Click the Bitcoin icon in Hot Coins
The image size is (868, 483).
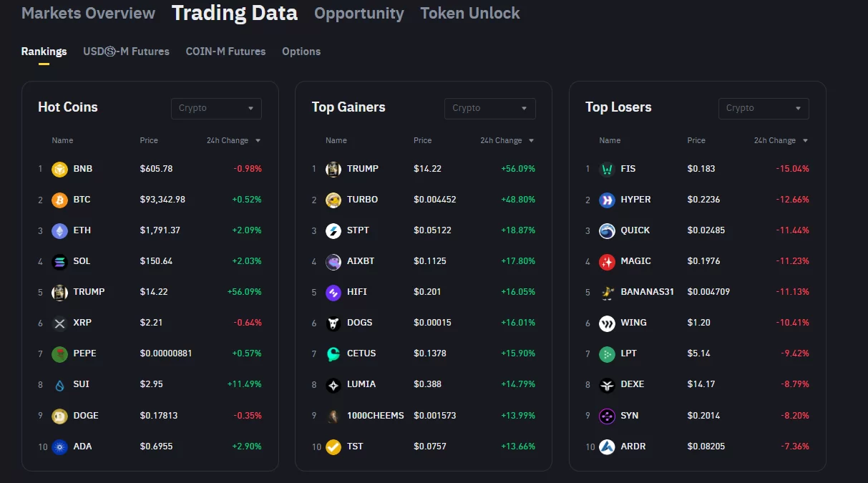[59, 200]
